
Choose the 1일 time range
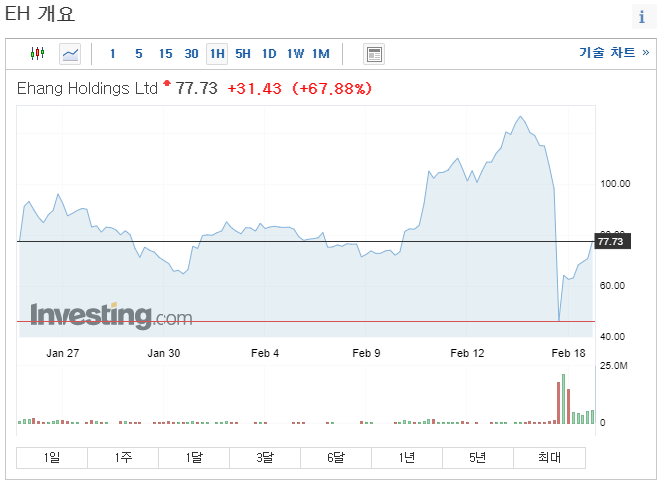[52, 457]
